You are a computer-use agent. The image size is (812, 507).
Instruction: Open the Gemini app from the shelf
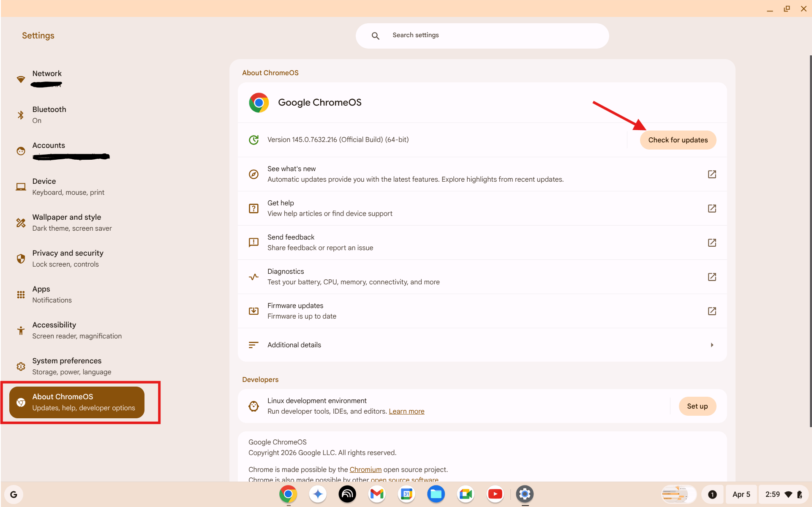tap(317, 494)
